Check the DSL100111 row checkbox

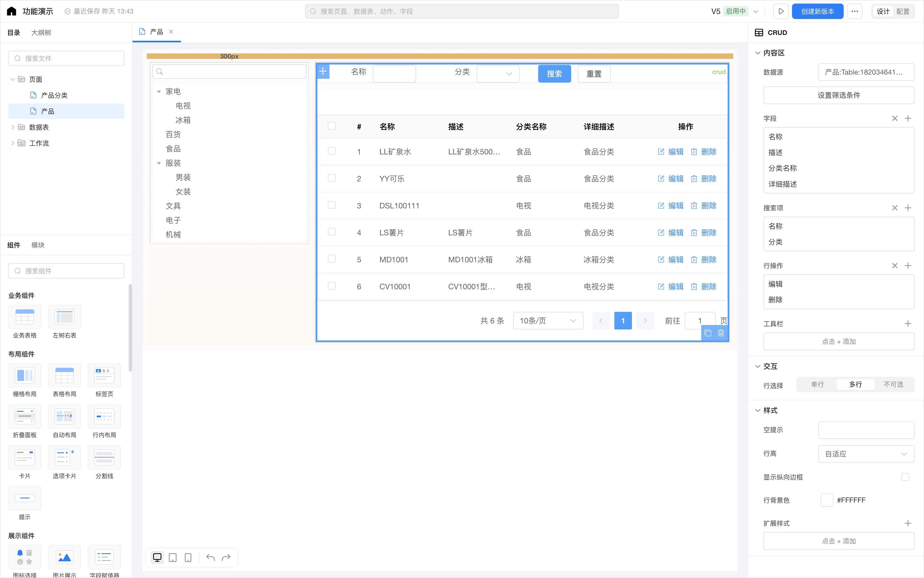point(331,205)
